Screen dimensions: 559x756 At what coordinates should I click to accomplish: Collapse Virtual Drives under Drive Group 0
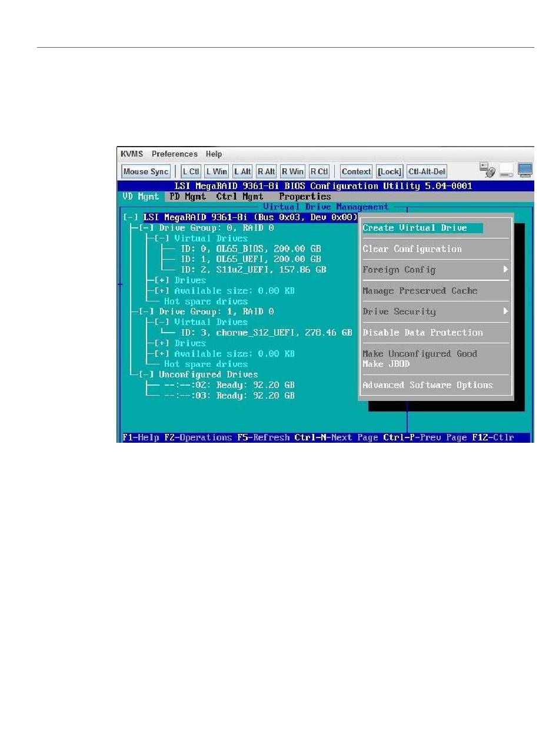(x=162, y=238)
